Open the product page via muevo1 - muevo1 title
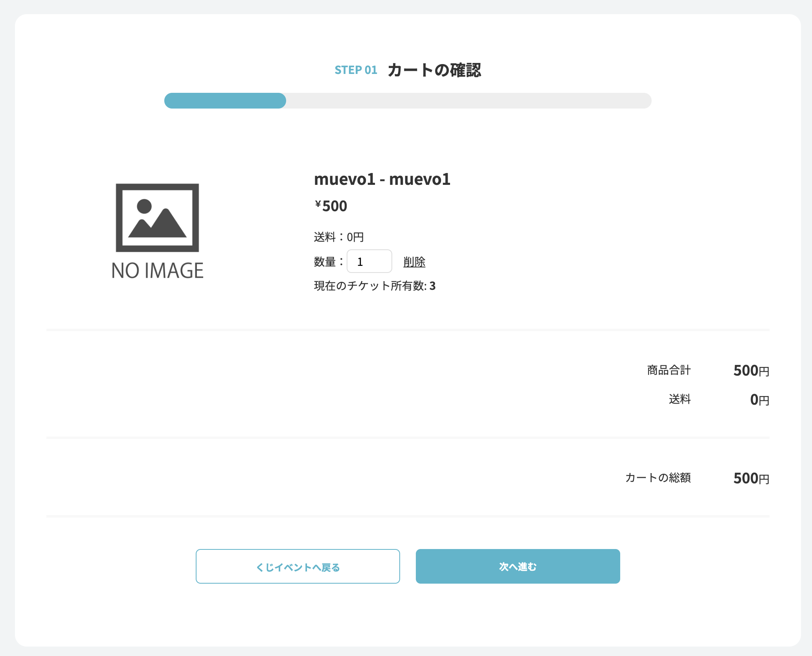 (382, 179)
